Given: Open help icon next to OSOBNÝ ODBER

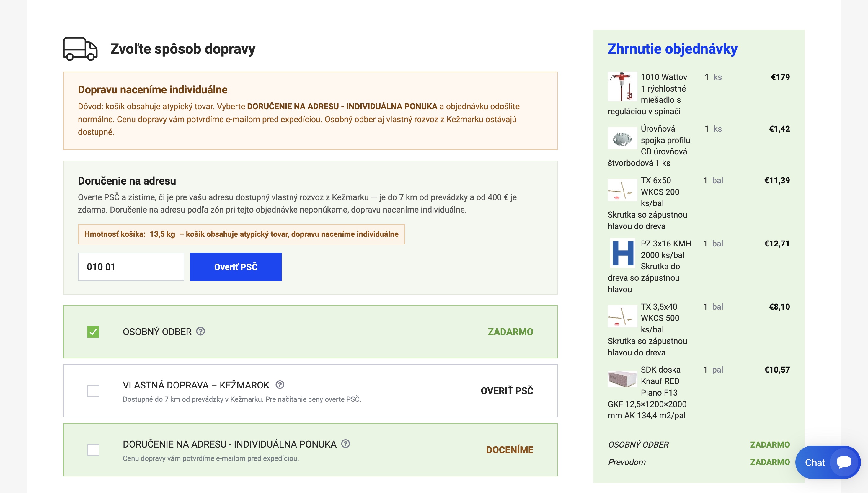Looking at the screenshot, I should pos(200,331).
